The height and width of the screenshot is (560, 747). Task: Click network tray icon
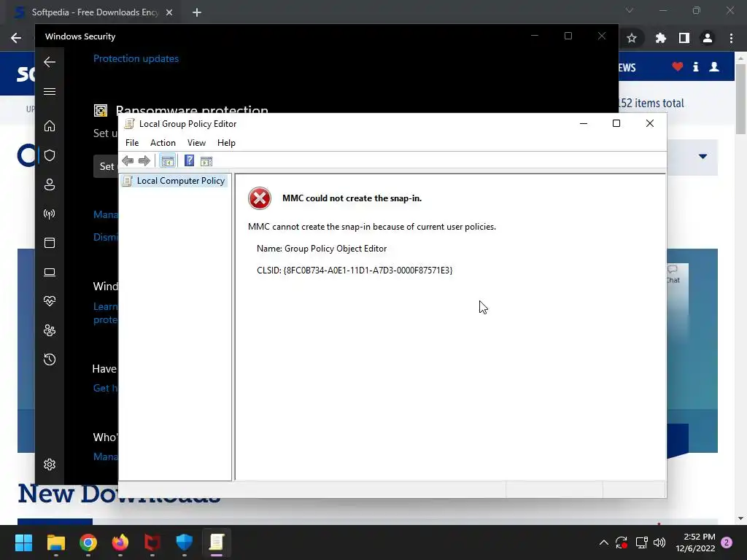click(x=641, y=542)
